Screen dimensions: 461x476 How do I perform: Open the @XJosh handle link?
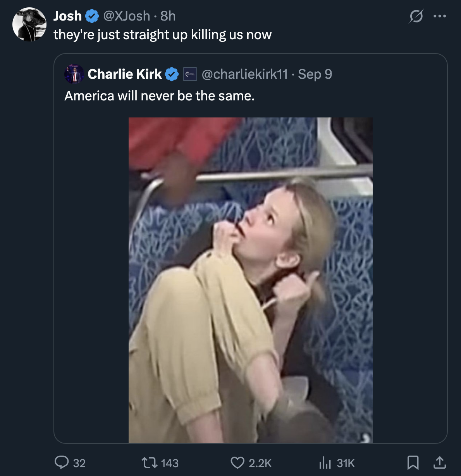click(x=126, y=16)
